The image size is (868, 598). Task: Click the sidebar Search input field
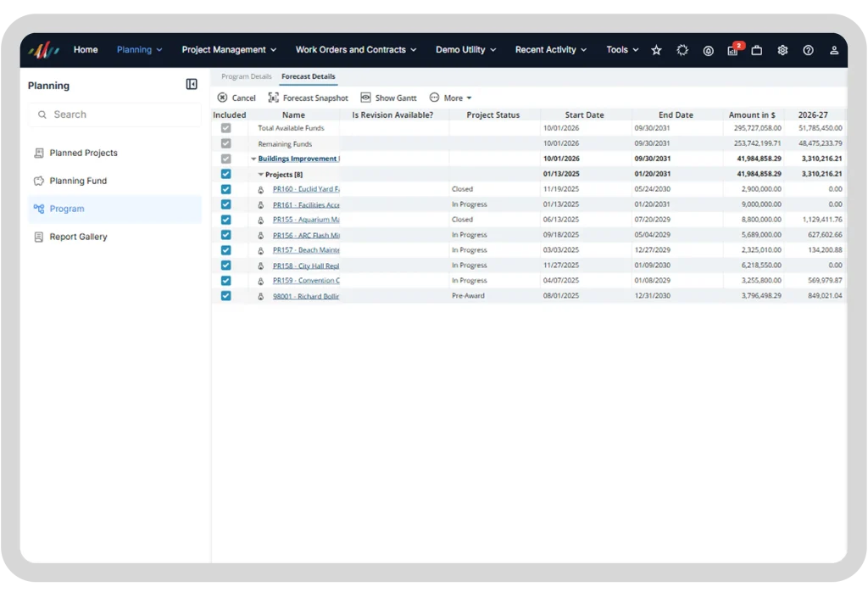115,115
